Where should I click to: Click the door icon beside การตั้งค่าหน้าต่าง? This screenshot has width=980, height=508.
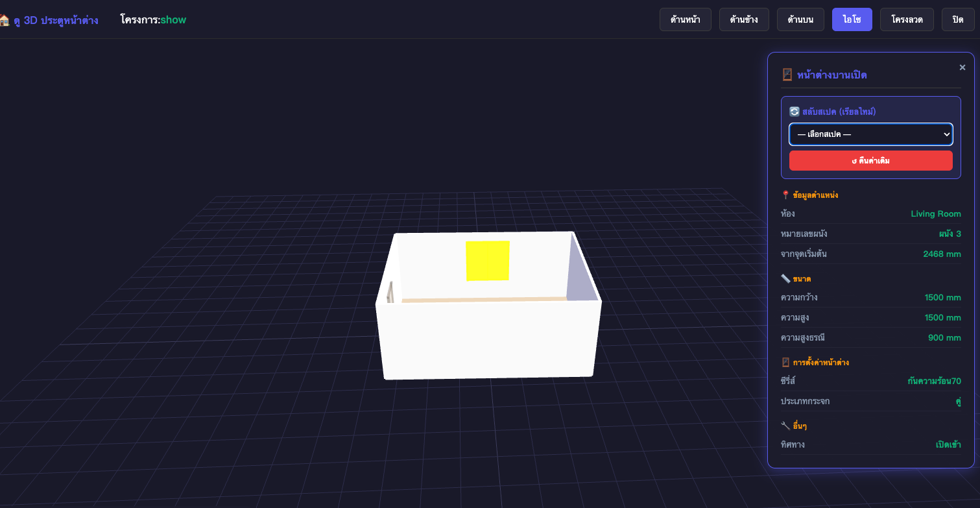pyautogui.click(x=785, y=362)
